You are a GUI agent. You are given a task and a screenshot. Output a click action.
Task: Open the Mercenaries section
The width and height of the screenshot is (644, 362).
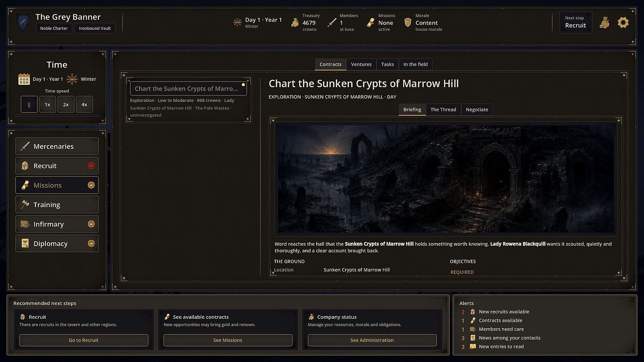point(57,146)
